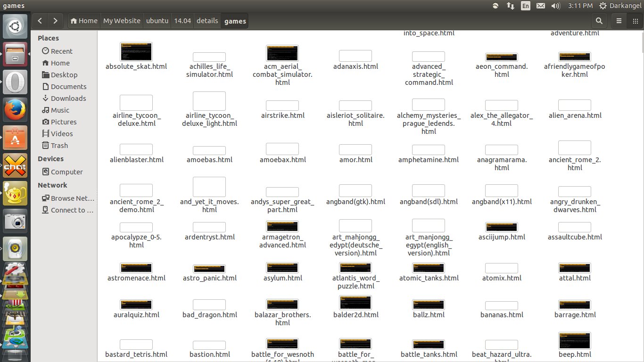The width and height of the screenshot is (644, 362).
Task: Open the En keyboard layout indicator
Action: 526,6
